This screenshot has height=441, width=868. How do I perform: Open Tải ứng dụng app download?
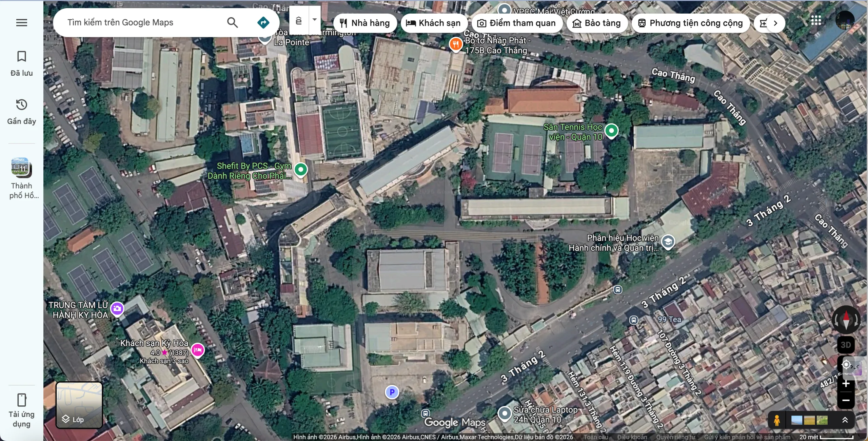[22, 410]
